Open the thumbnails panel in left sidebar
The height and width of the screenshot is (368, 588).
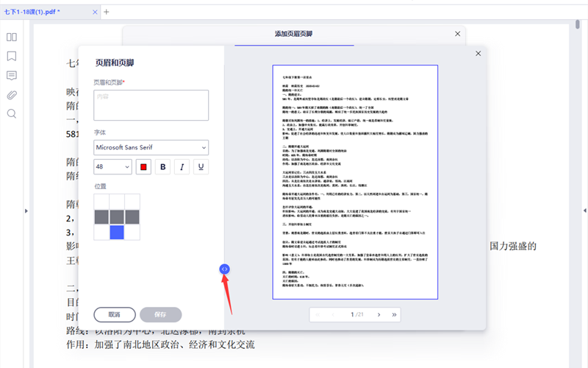[12, 37]
